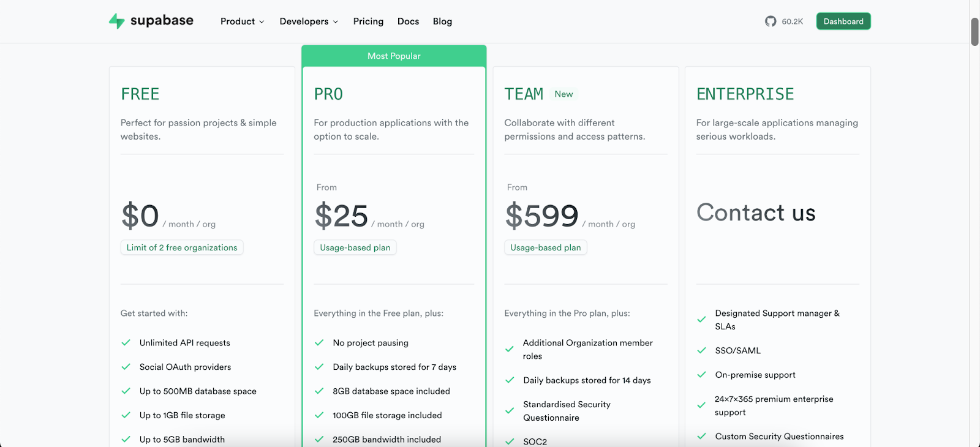The height and width of the screenshot is (447, 980).
Task: Click checkmark beside SOC2
Action: point(510,441)
